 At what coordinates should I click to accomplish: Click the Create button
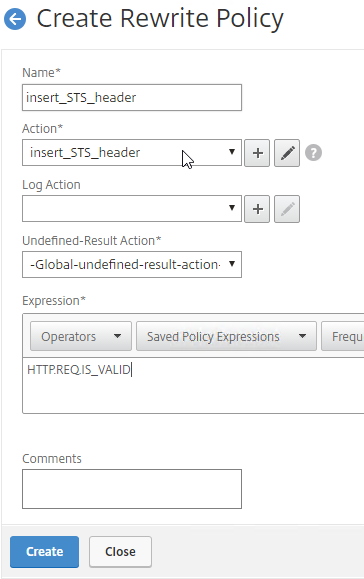tap(44, 552)
